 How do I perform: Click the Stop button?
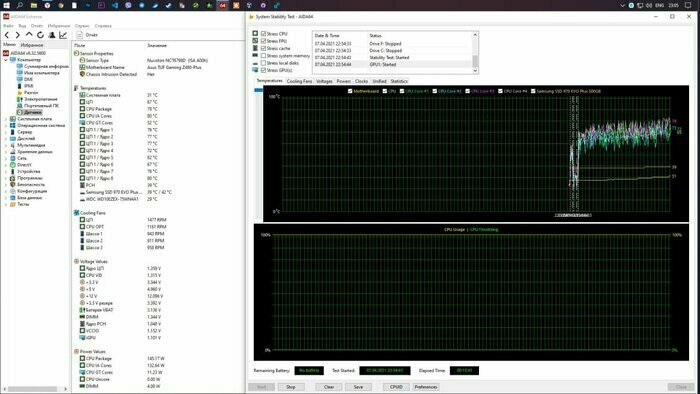291,387
